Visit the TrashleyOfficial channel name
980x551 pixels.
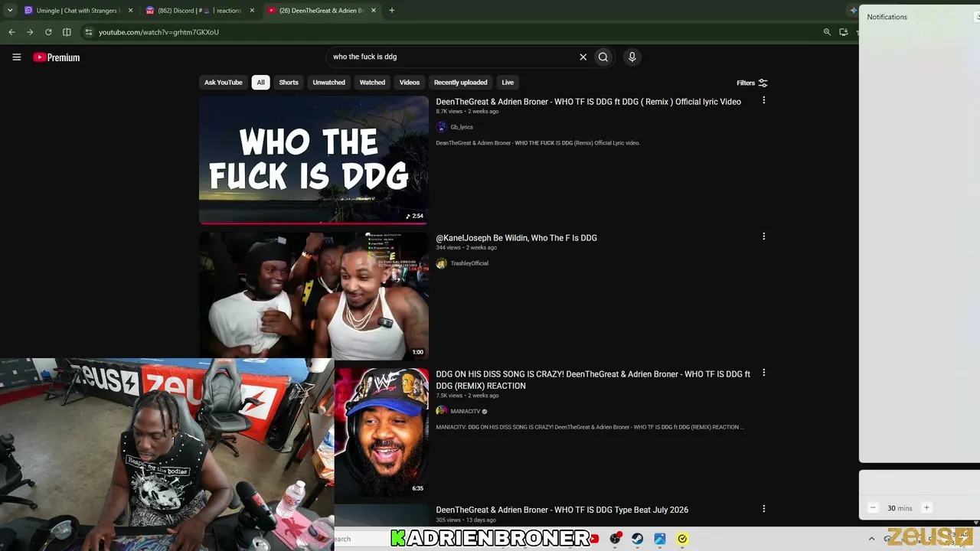tap(469, 263)
